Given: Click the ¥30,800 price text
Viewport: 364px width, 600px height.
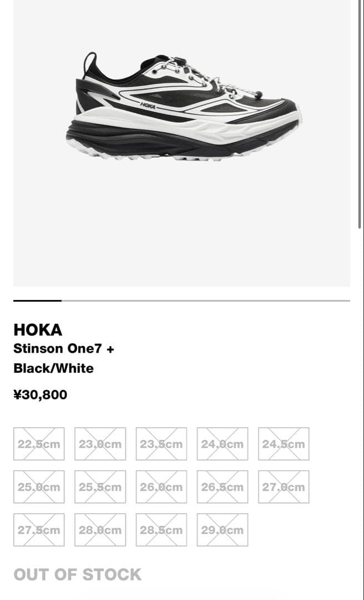Looking at the screenshot, I should point(40,395).
